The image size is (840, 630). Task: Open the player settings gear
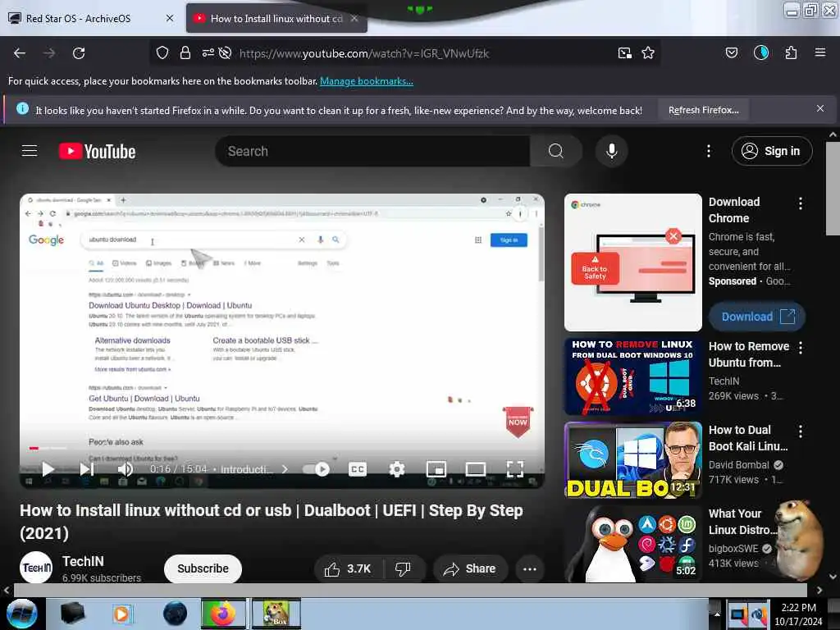pos(397,469)
